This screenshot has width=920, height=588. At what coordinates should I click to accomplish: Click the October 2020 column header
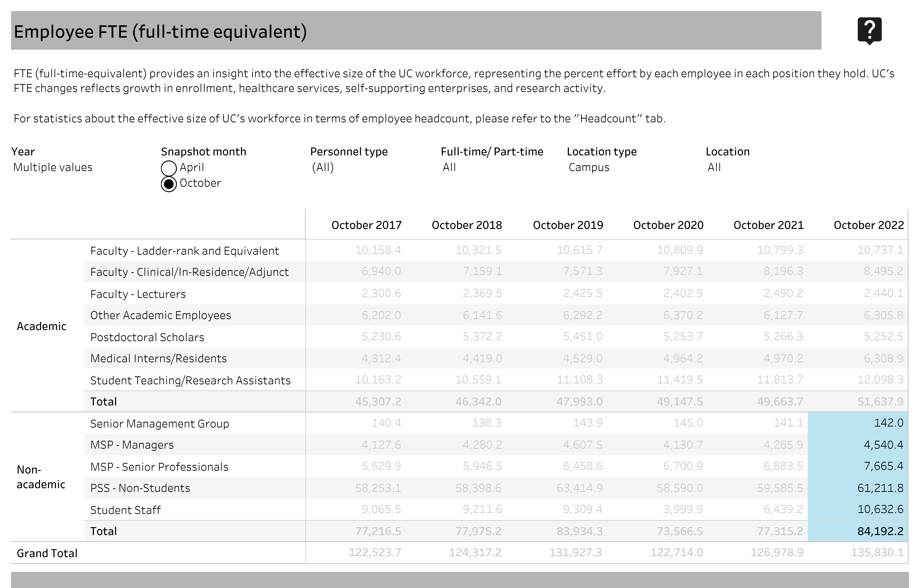point(668,225)
